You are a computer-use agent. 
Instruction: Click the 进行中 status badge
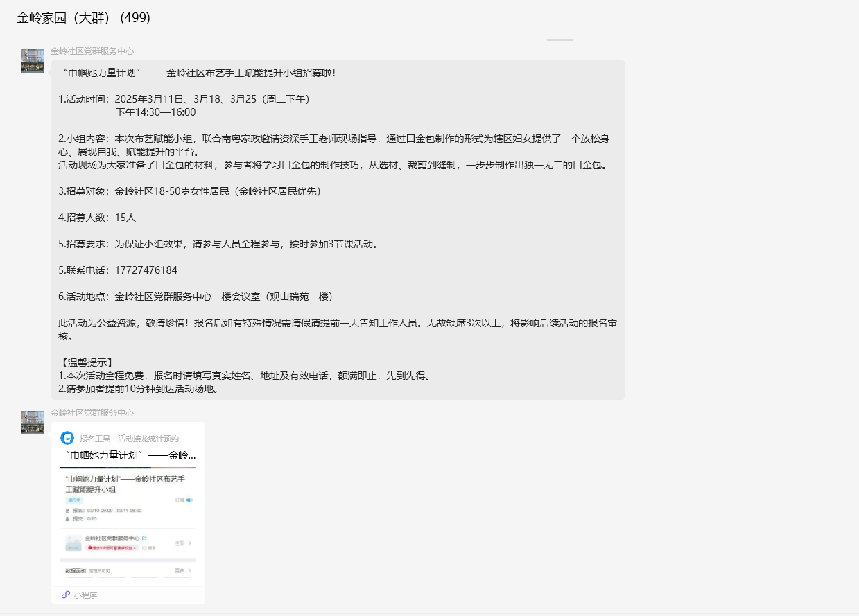click(x=74, y=500)
